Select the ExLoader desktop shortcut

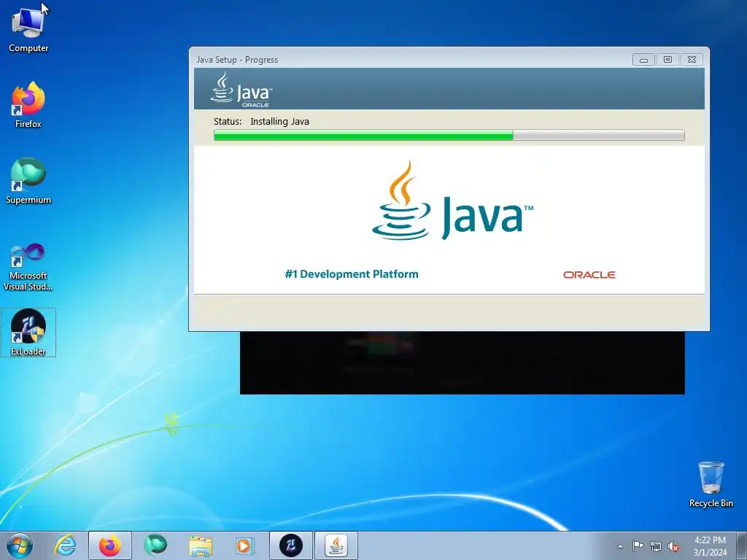(x=28, y=332)
